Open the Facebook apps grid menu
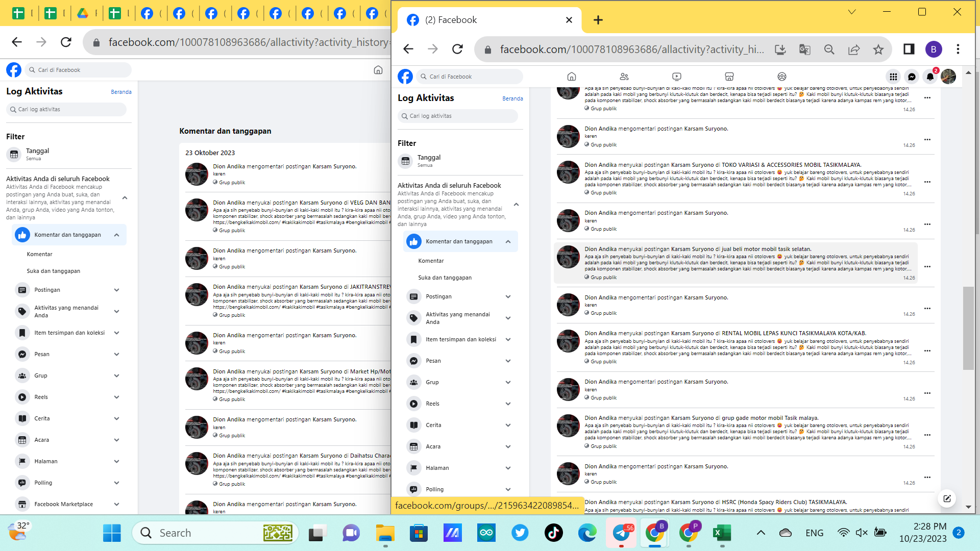The height and width of the screenshot is (551, 980). coord(893,77)
